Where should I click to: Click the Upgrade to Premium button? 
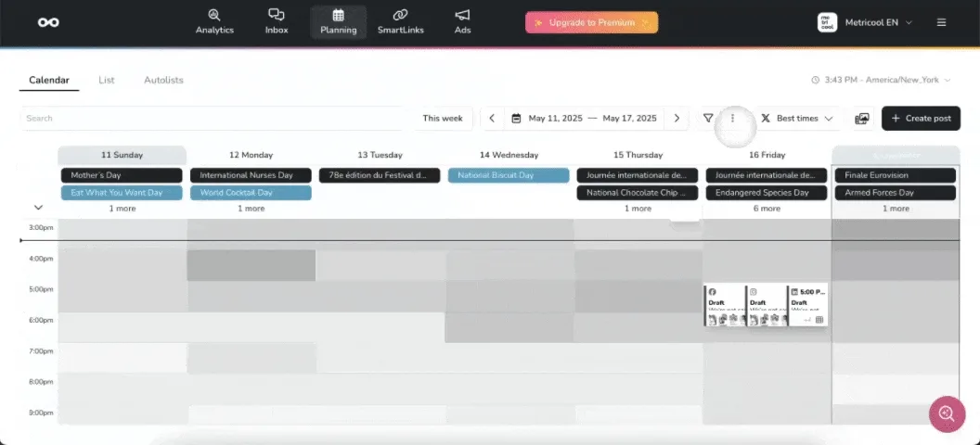(591, 22)
